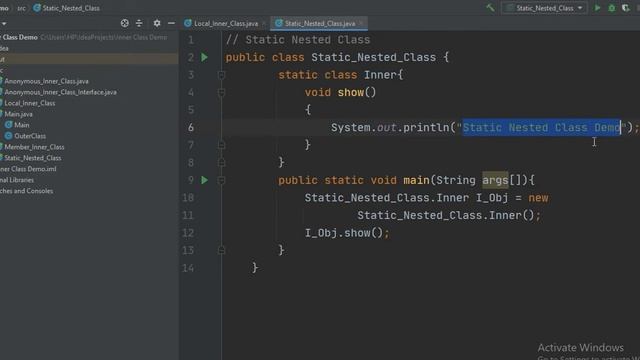The width and height of the screenshot is (640, 360).
Task: Collapse show() method fold marker line 4
Action: tap(221, 93)
